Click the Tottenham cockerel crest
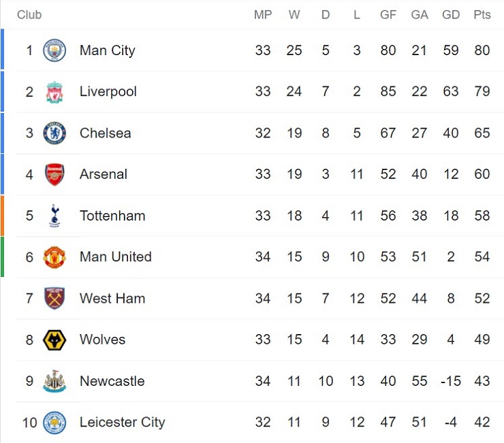504x443 pixels. [x=54, y=216]
